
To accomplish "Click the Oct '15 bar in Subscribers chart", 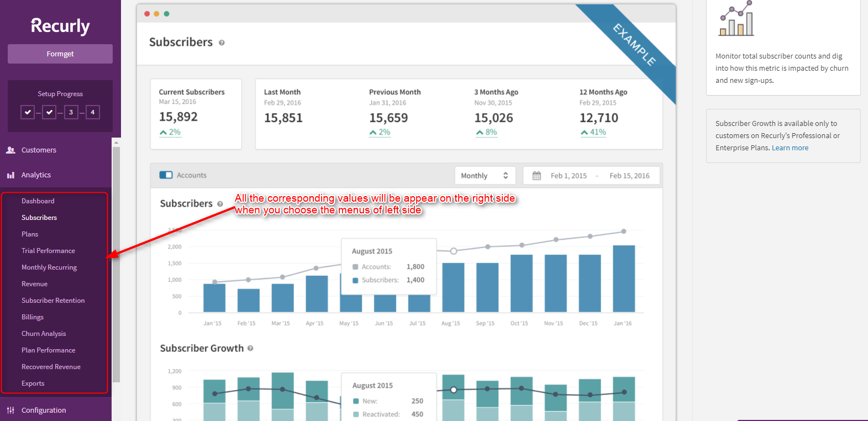I will pyautogui.click(x=522, y=283).
